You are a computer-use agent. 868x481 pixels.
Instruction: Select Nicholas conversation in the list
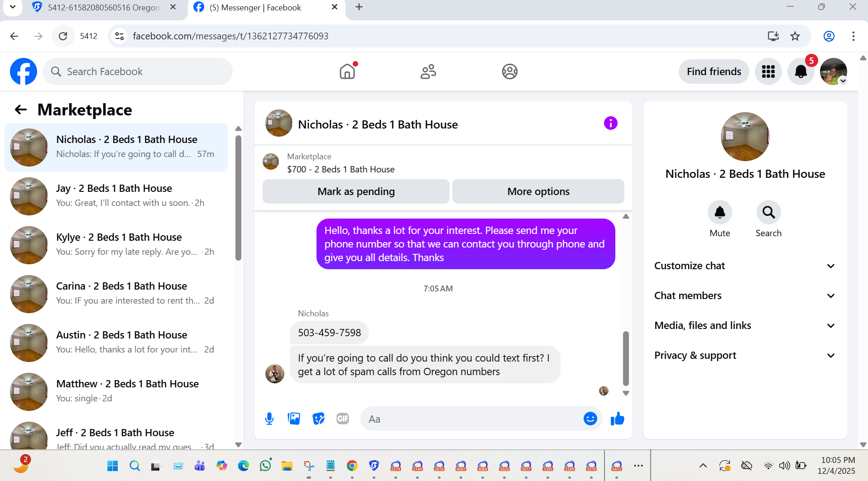pyautogui.click(x=116, y=148)
